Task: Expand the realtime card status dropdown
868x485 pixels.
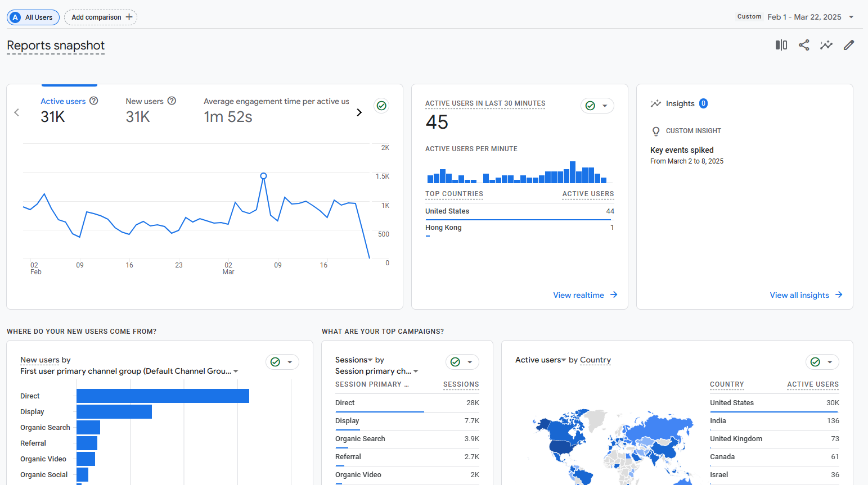Action: click(x=605, y=106)
